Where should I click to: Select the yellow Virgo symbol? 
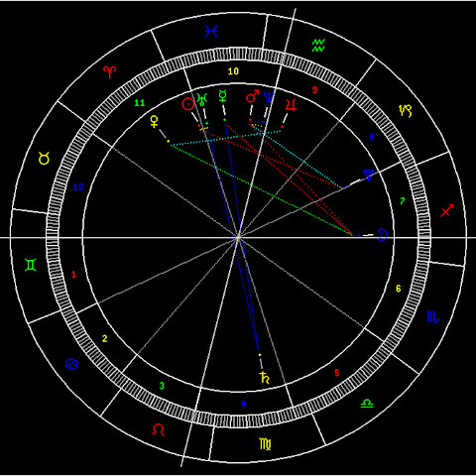tap(265, 444)
